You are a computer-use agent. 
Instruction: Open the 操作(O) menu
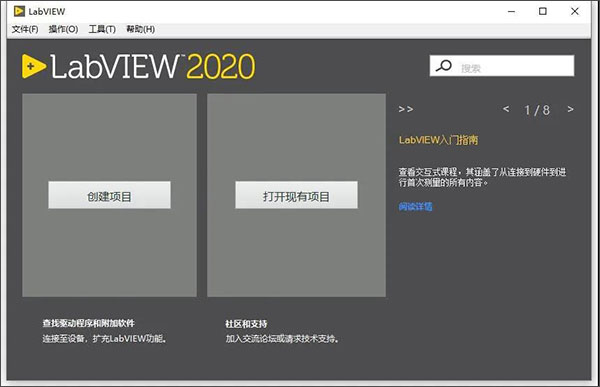(64, 29)
